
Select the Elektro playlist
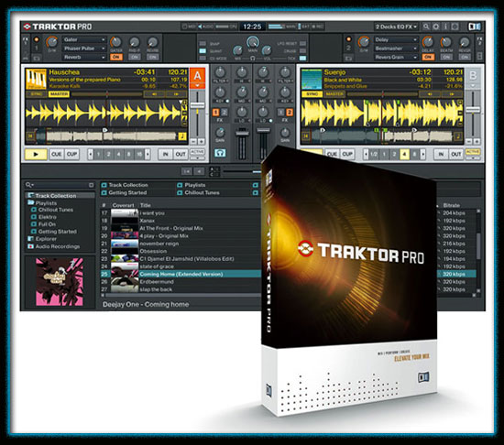[x=48, y=217]
